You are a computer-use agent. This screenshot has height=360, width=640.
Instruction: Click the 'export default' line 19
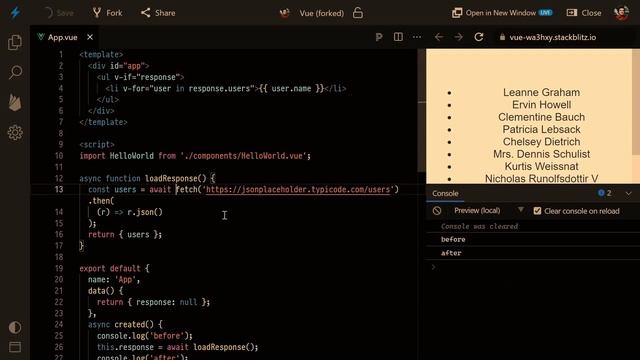pyautogui.click(x=114, y=269)
